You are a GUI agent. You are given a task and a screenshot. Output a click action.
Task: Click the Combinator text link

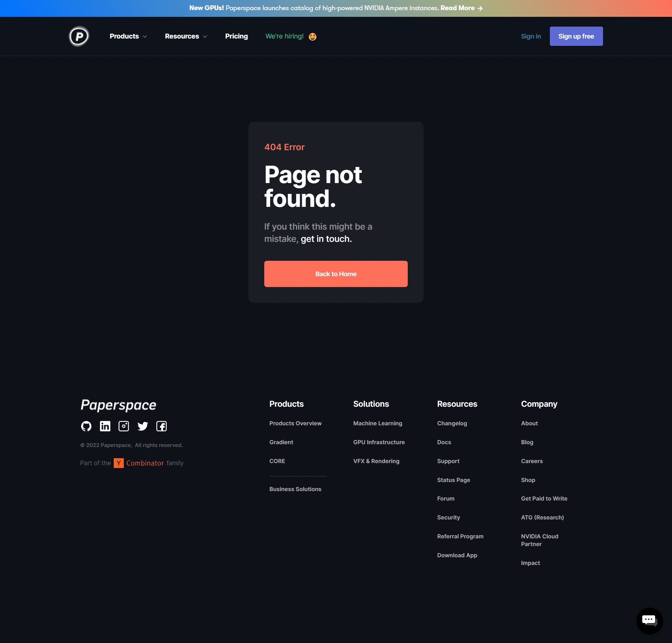click(145, 463)
